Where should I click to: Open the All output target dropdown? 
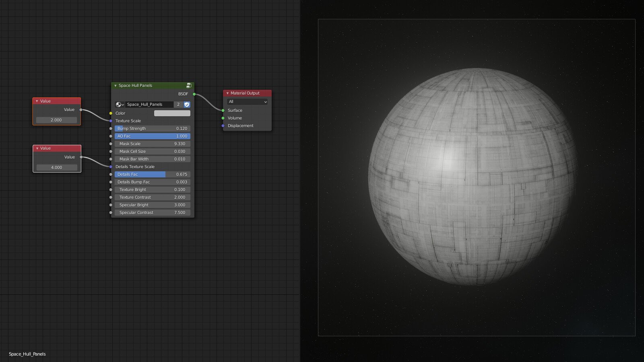(247, 102)
